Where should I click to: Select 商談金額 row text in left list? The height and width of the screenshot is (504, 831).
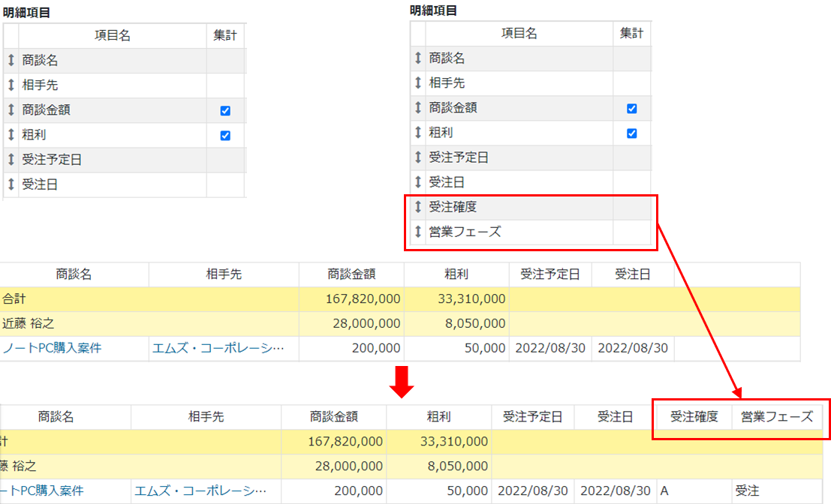tap(46, 110)
